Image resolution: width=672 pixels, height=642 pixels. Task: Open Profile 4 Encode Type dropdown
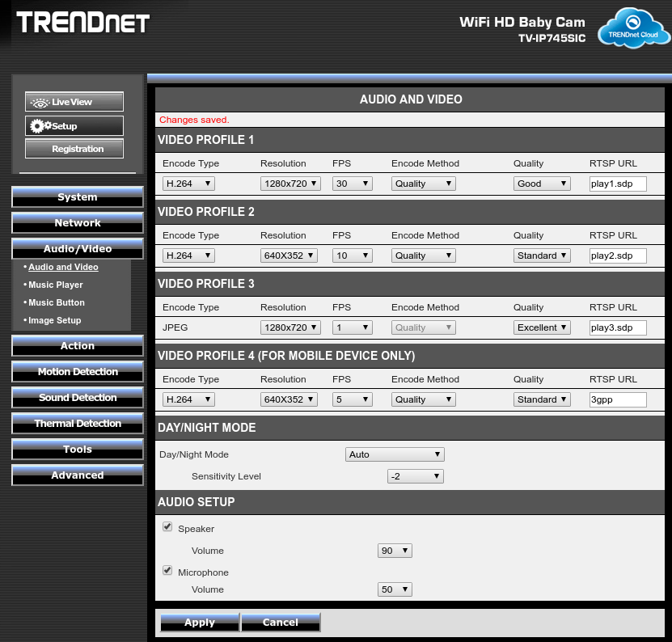(188, 399)
